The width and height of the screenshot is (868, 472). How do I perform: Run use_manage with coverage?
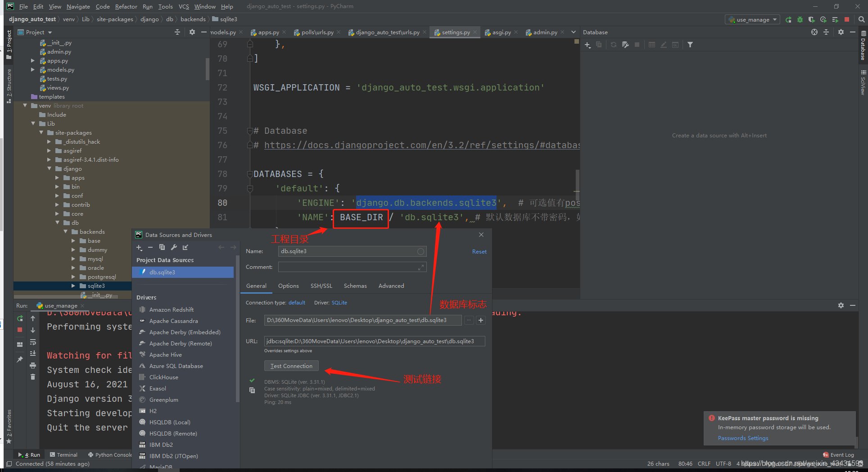tap(811, 20)
